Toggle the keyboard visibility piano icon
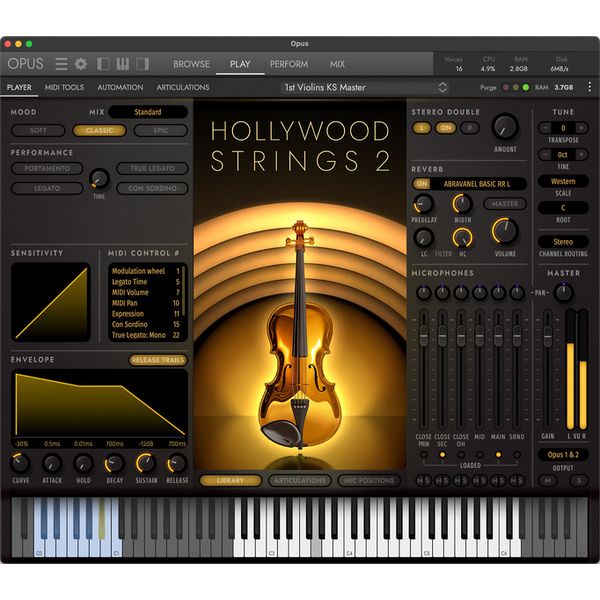Screen dimensions: 600x600 pyautogui.click(x=123, y=64)
